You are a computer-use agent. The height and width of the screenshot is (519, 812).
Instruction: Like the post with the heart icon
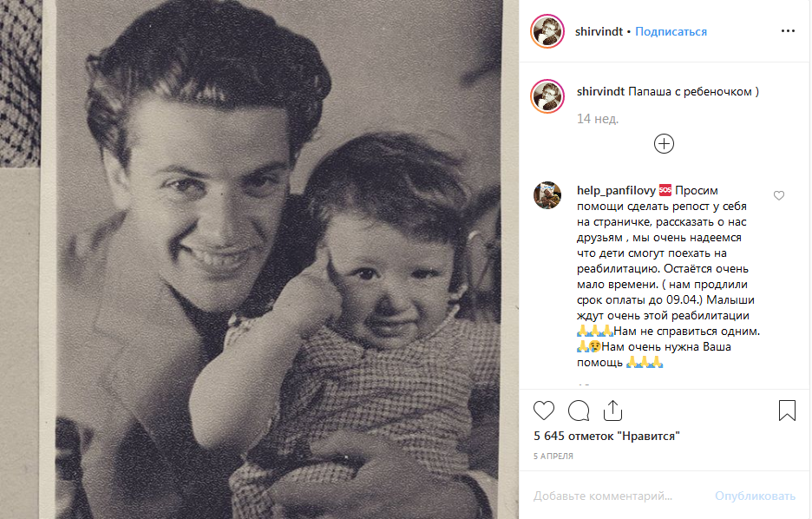544,410
